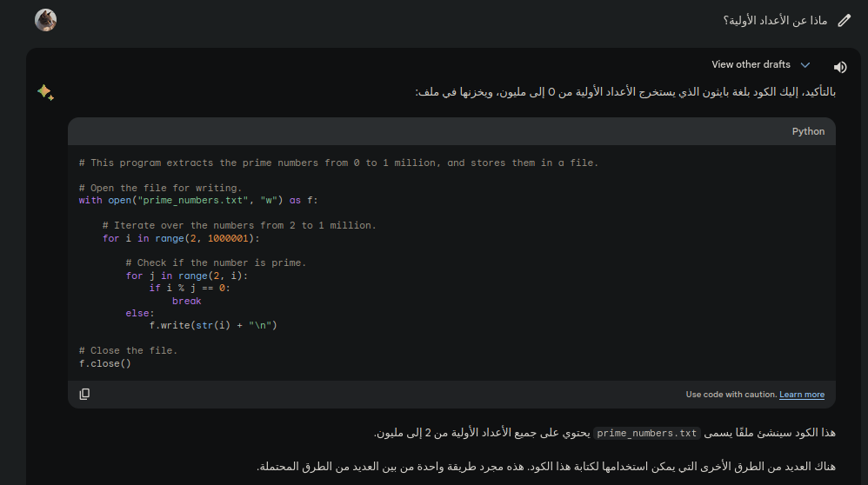Viewport: 868px width, 485px height.
Task: Click the Python language label
Action: [808, 131]
